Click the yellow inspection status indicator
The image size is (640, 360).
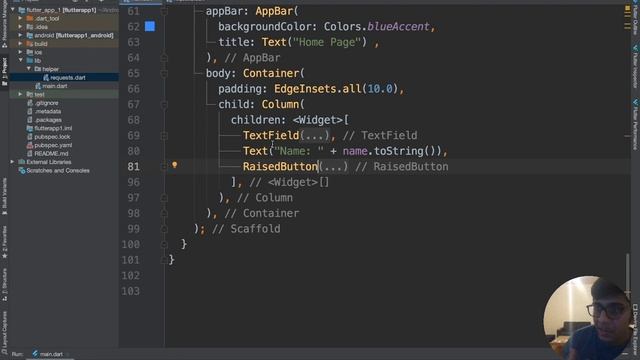pos(627,9)
